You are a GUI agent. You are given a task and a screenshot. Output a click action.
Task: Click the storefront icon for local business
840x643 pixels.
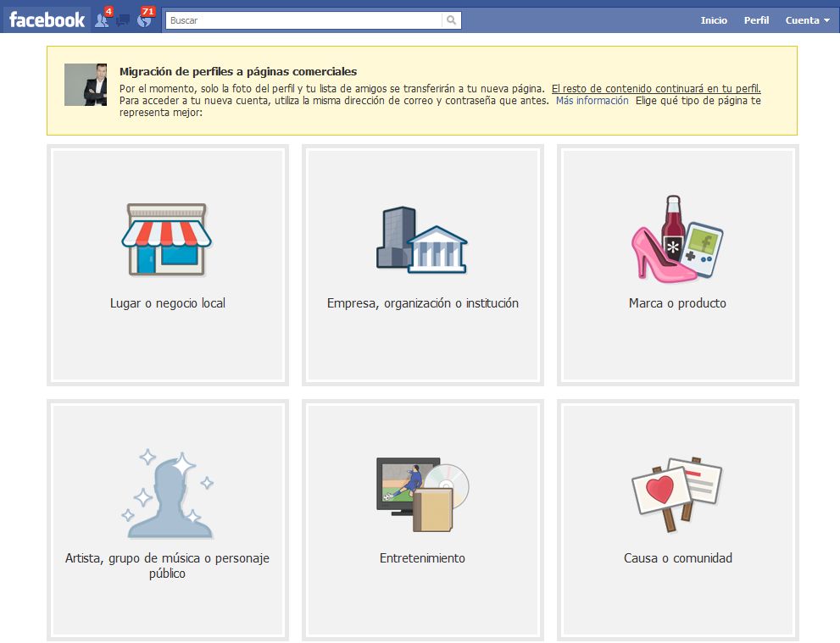tap(167, 239)
